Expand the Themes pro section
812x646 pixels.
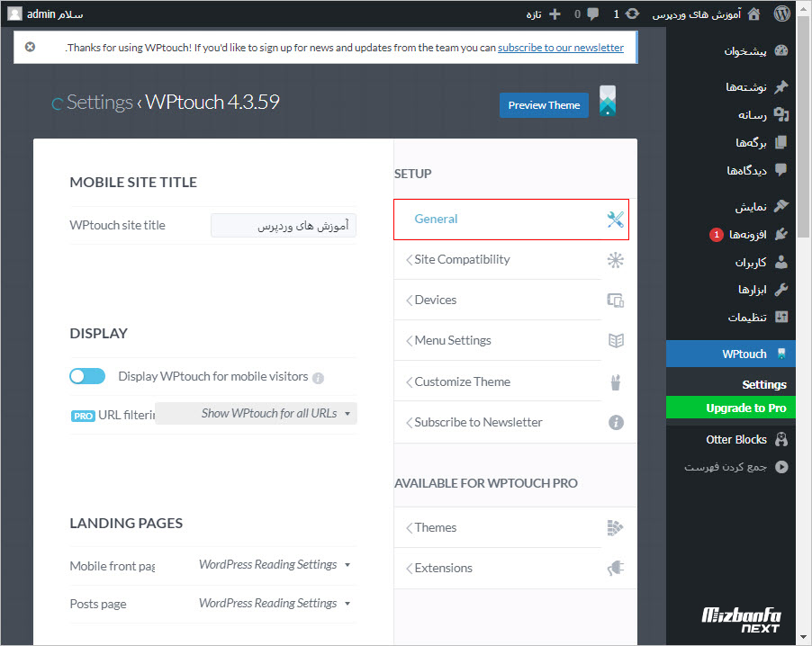[x=497, y=528]
